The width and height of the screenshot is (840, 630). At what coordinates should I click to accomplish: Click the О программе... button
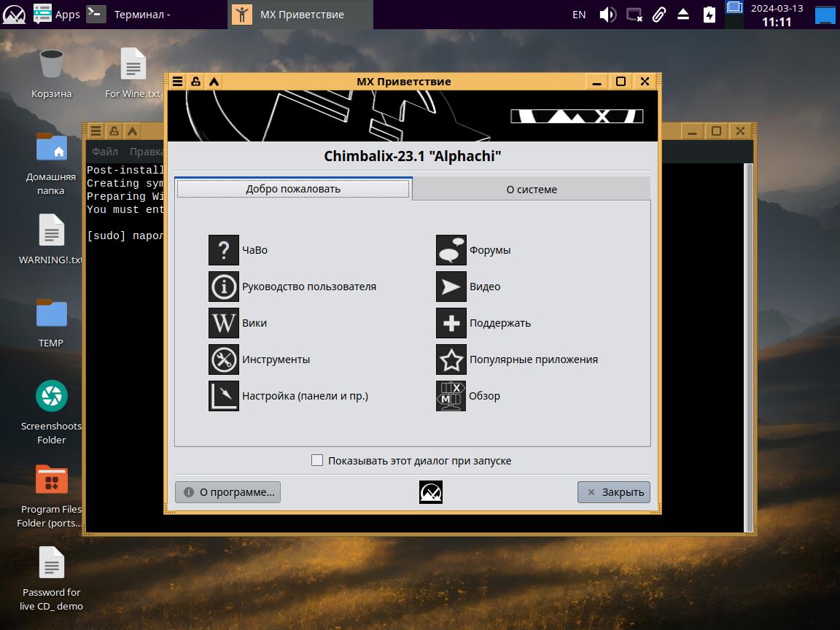[227, 492]
